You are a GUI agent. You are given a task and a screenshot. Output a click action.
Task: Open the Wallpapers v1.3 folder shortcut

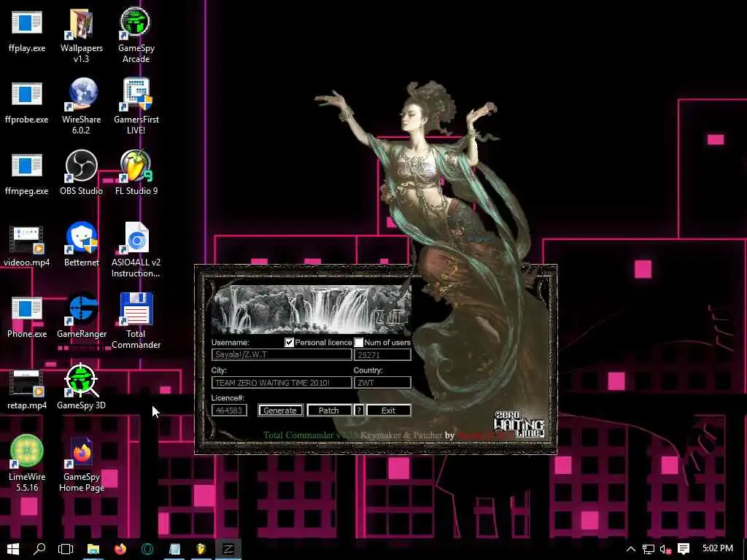[x=82, y=35]
